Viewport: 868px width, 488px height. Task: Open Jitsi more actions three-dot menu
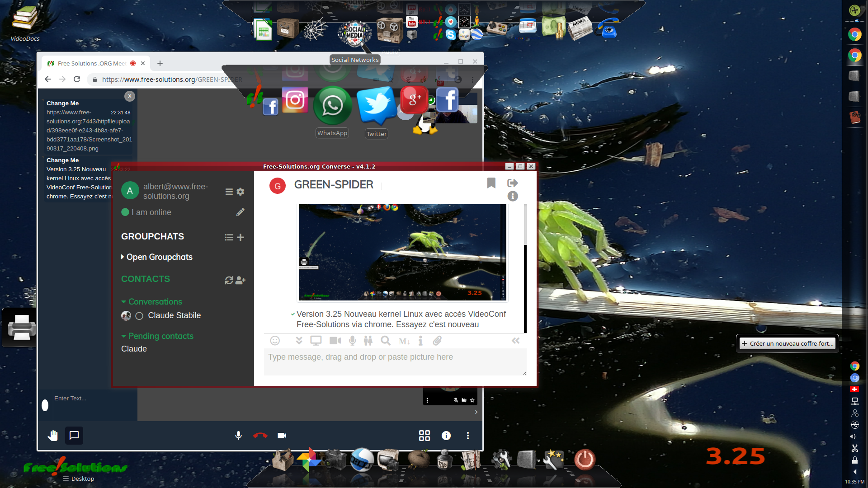pyautogui.click(x=468, y=436)
